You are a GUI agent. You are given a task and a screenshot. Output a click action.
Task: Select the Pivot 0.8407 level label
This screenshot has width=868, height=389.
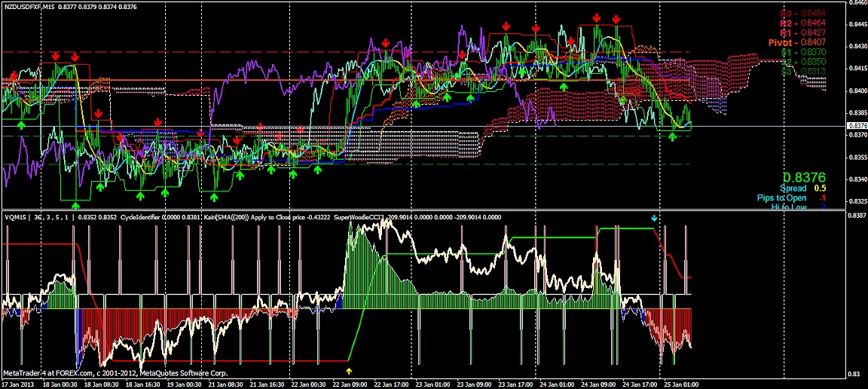[796, 43]
